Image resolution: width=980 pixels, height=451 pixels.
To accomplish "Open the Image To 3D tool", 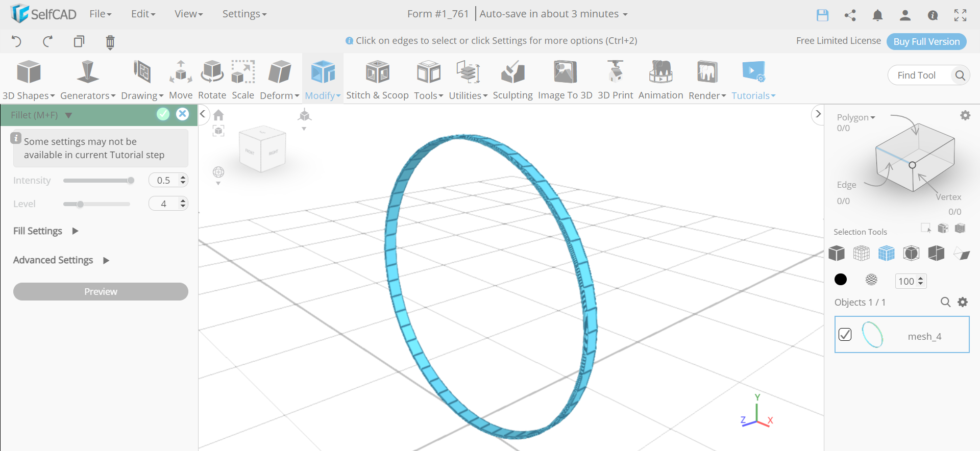I will [x=565, y=80].
